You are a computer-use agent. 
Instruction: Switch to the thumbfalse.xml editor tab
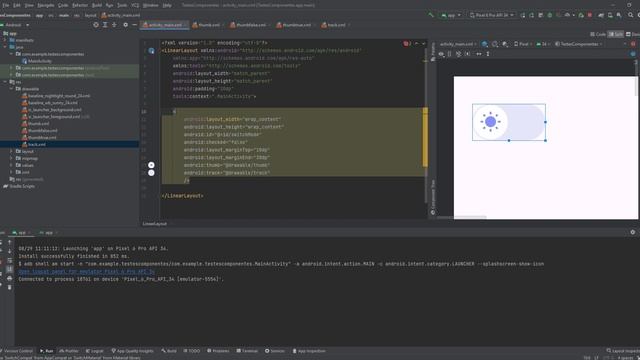[248, 25]
